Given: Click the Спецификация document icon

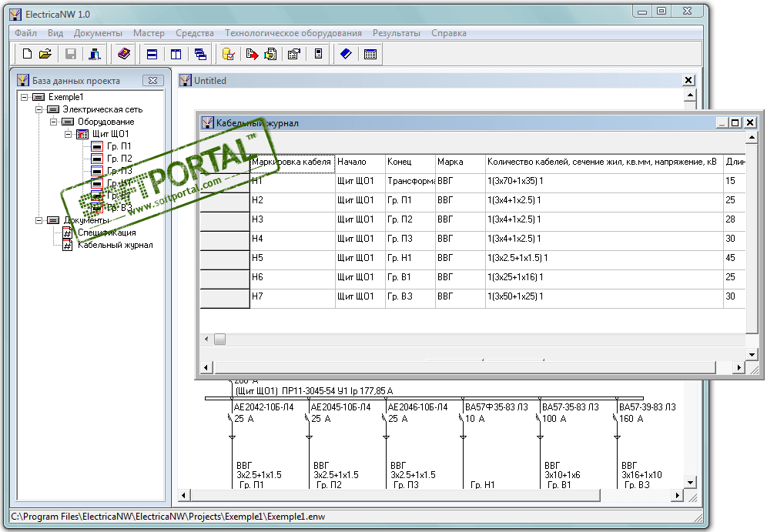Looking at the screenshot, I should pyautogui.click(x=68, y=233).
